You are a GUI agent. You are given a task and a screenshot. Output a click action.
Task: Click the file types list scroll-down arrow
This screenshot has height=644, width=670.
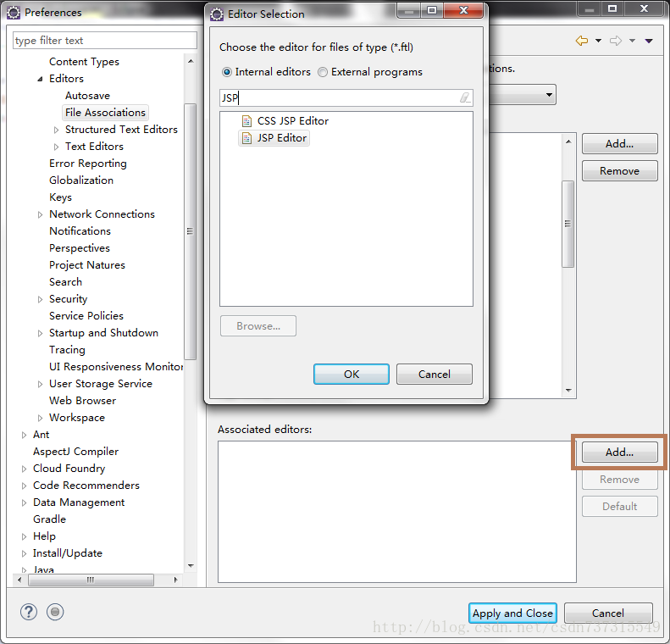tap(568, 391)
